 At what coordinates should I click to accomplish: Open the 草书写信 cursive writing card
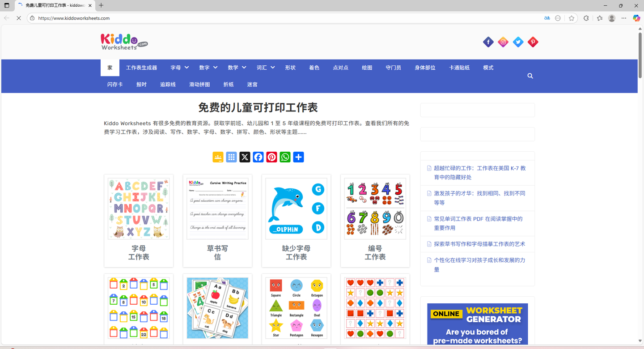point(217,221)
